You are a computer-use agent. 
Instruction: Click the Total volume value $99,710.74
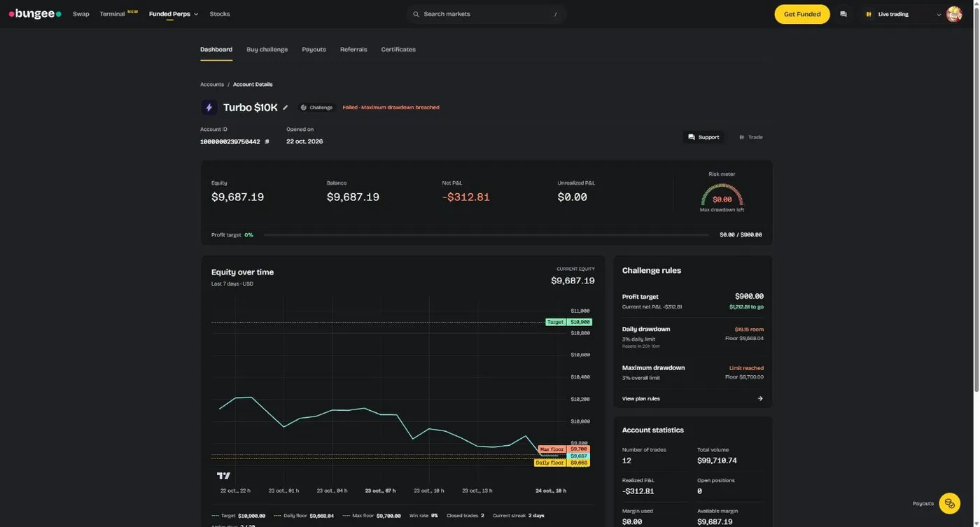(717, 461)
